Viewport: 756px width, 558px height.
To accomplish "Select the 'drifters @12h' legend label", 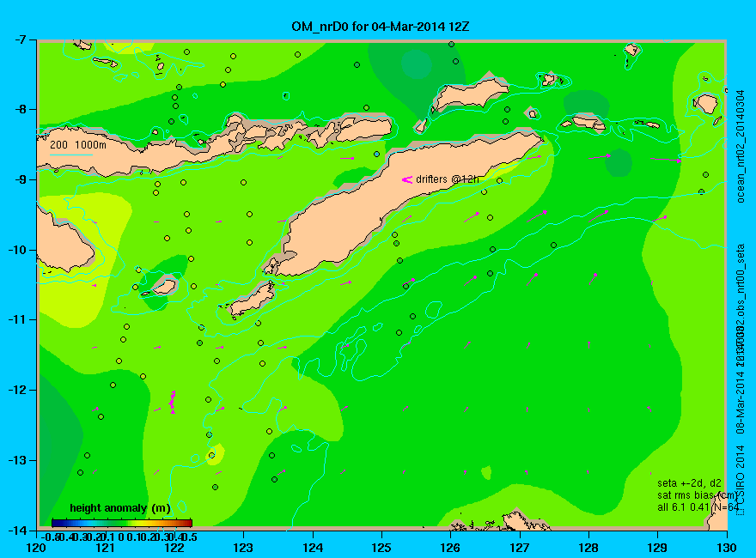I will click(448, 179).
